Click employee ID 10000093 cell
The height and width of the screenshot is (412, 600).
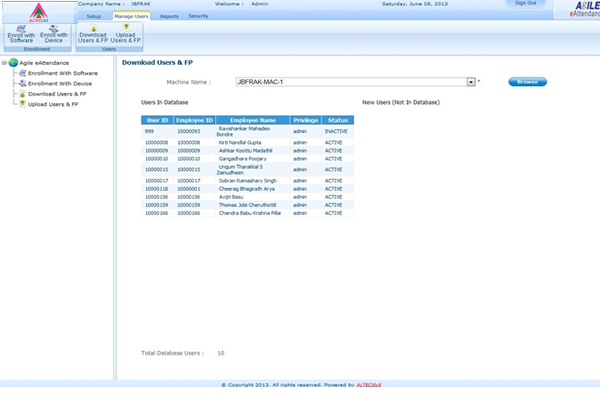[194, 131]
